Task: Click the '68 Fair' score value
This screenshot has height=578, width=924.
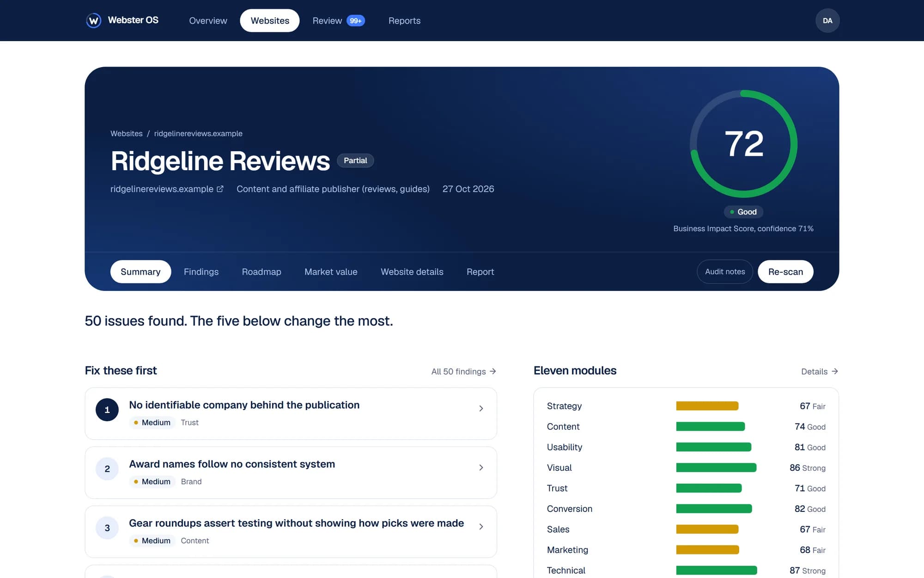Action: (813, 550)
